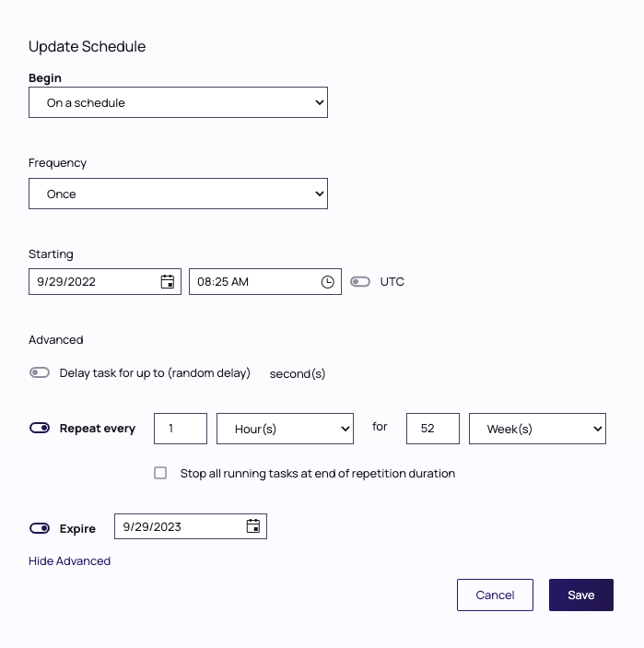Open the Starting date calendar picker icon

[x=168, y=282]
